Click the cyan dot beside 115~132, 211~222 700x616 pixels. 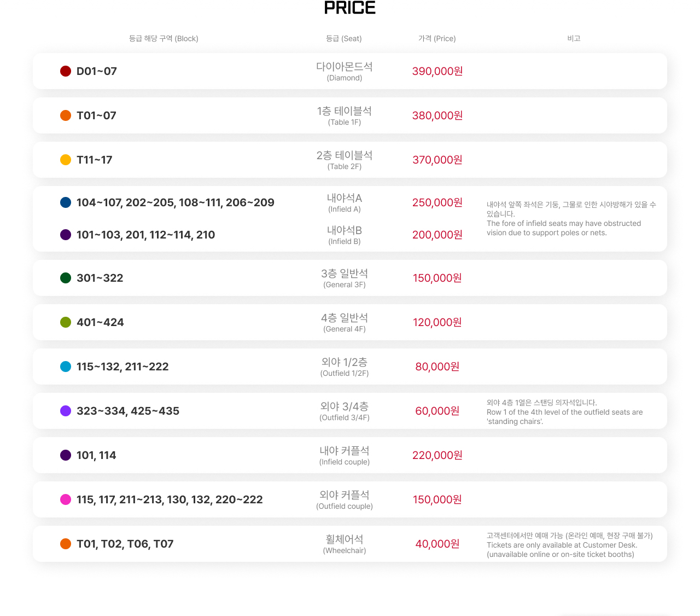coord(66,367)
